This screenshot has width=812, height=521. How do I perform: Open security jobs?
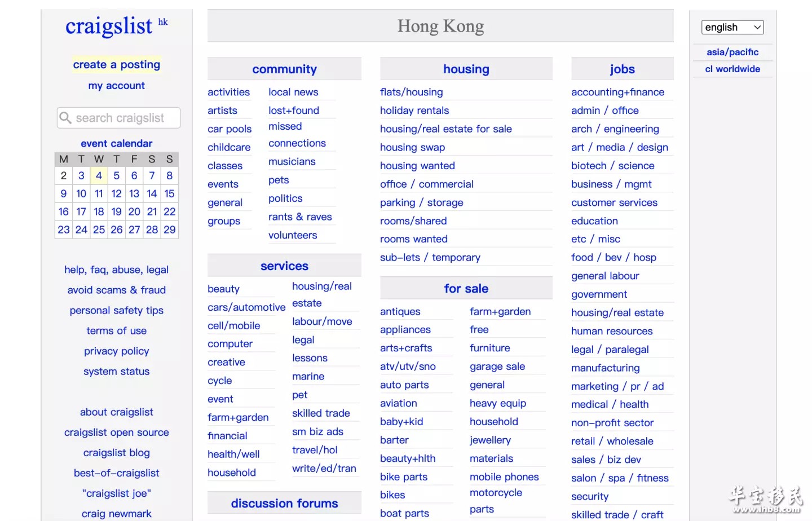pos(590,496)
